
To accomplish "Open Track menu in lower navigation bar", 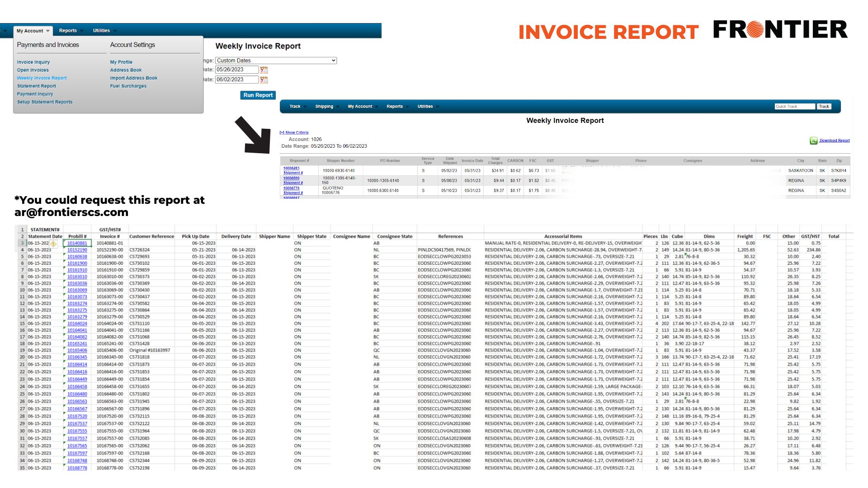I will tap(295, 107).
